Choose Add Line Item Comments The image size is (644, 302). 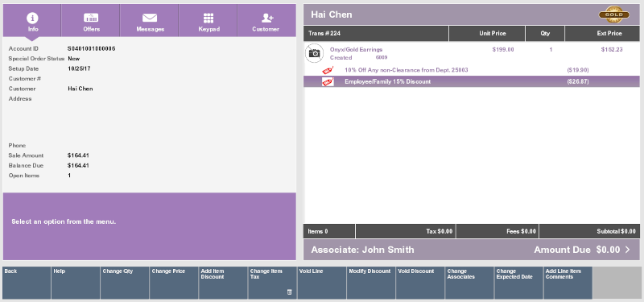[x=568, y=283]
